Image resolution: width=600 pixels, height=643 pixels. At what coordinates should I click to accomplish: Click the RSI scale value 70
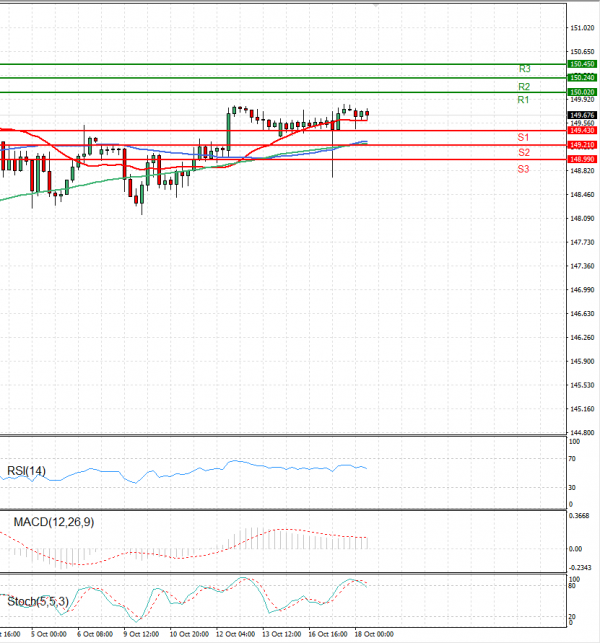coord(572,459)
